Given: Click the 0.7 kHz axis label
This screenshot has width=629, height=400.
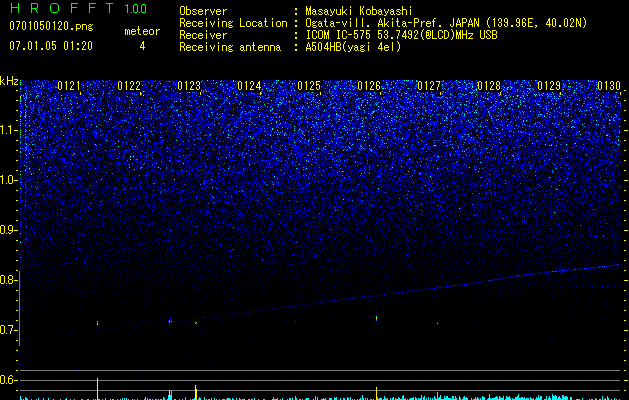Looking at the screenshot, I should pyautogui.click(x=8, y=330).
